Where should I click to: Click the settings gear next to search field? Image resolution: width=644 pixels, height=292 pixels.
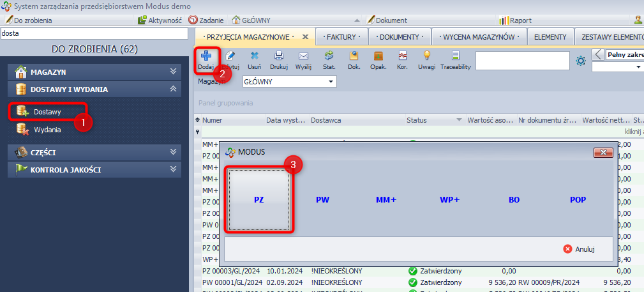coord(581,61)
